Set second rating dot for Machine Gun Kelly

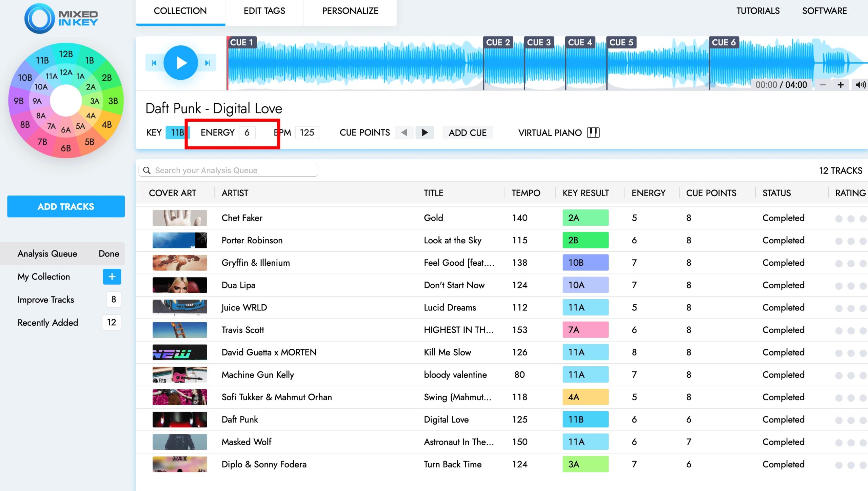[851, 375]
